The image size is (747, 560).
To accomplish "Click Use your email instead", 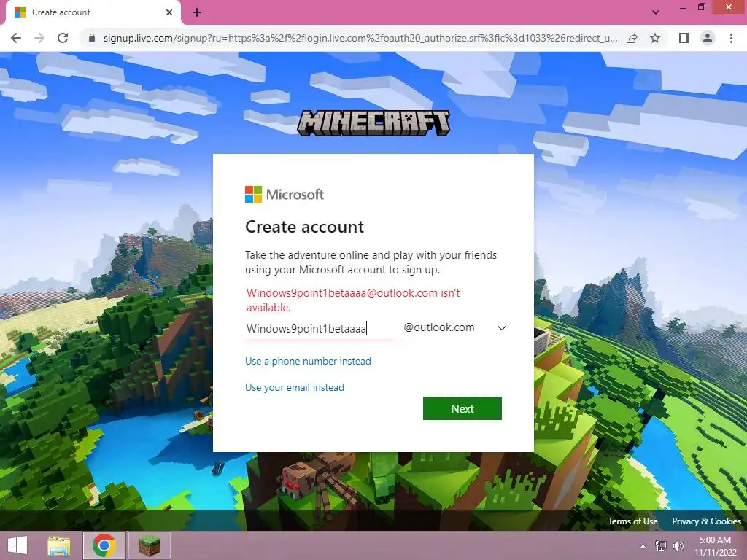I will click(295, 388).
